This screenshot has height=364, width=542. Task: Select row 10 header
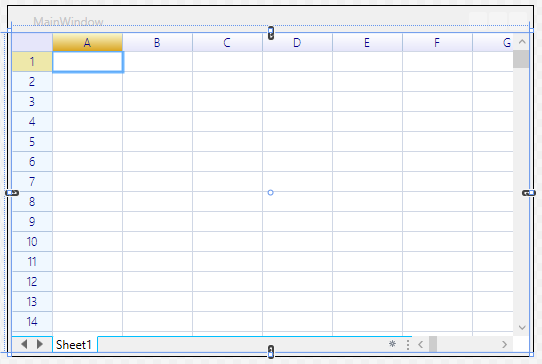(x=32, y=242)
